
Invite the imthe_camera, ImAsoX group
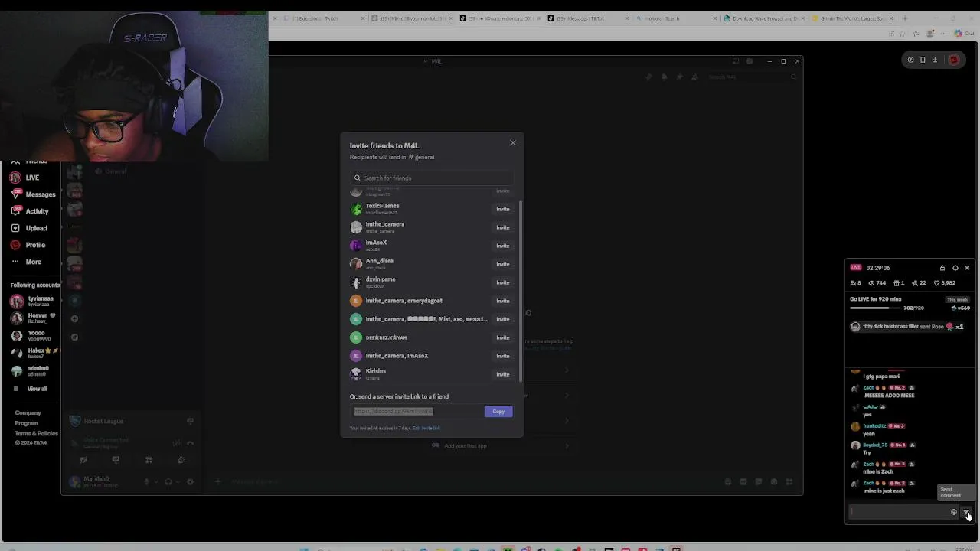(502, 356)
